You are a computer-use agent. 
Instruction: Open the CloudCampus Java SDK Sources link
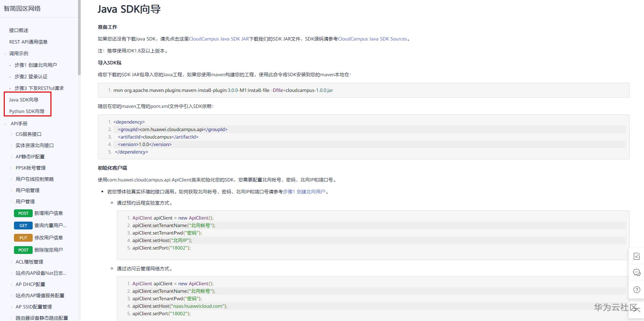[372, 39]
